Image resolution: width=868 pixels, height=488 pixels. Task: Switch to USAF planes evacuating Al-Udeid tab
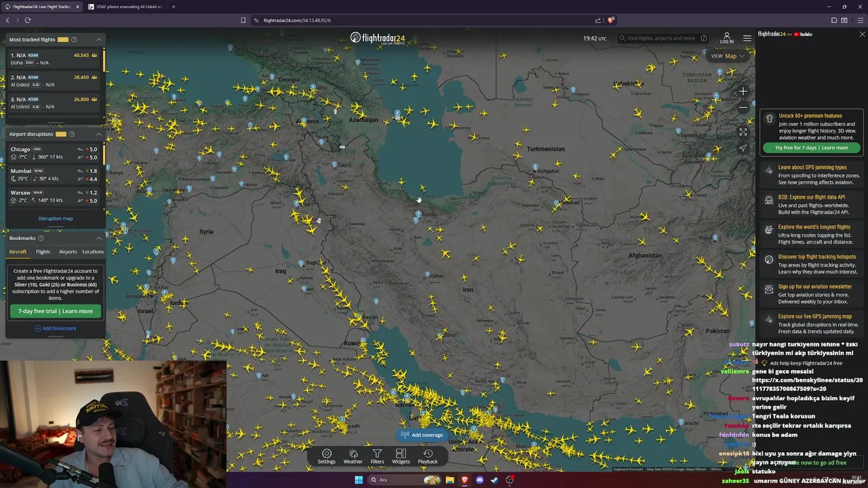(x=125, y=7)
